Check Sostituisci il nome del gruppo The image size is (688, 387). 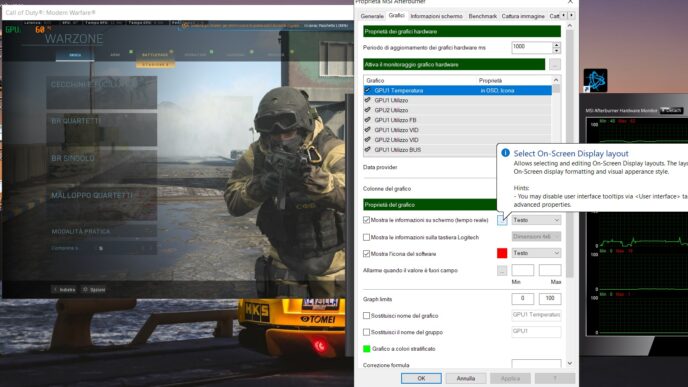click(x=366, y=332)
